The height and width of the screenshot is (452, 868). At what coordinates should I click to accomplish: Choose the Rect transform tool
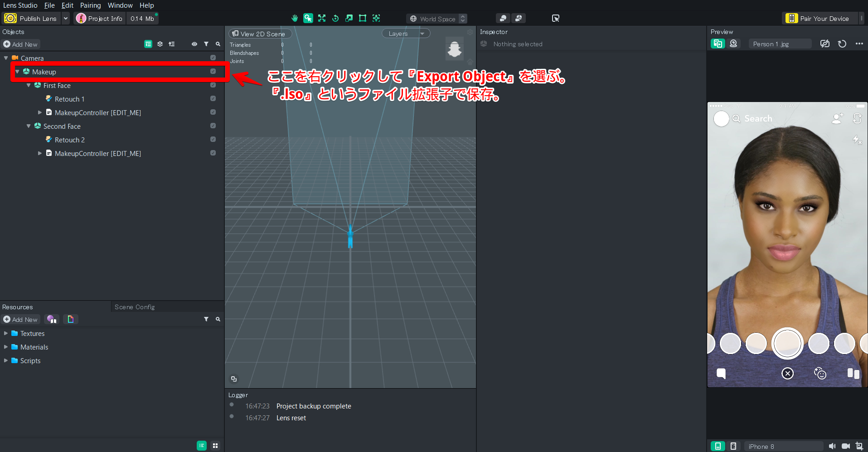coord(363,18)
